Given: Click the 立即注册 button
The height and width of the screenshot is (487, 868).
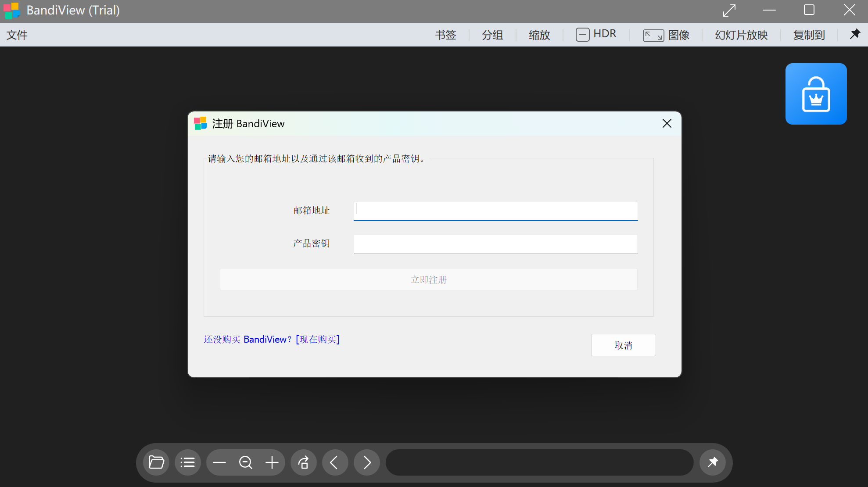Looking at the screenshot, I should [x=429, y=279].
